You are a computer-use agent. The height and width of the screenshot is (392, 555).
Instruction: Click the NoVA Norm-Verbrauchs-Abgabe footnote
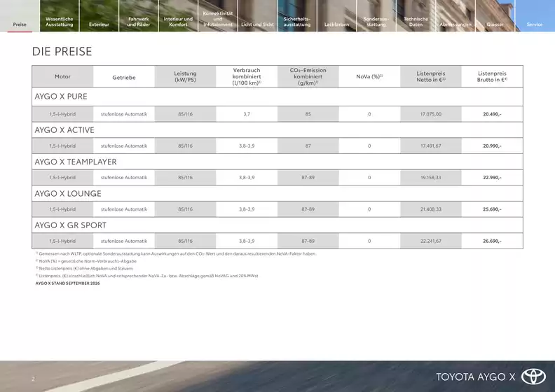tap(85, 261)
